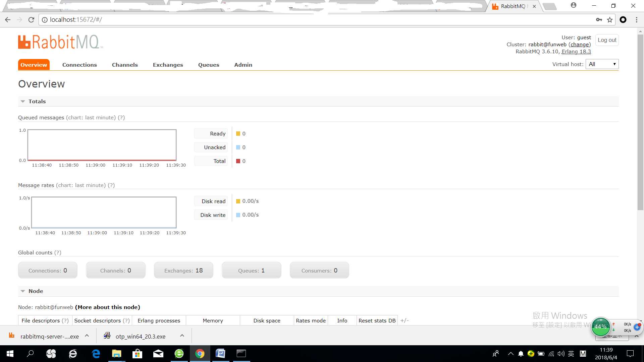Screen dimensions: 644x362
Task: Switch to the Overview tab
Action: [x=34, y=65]
